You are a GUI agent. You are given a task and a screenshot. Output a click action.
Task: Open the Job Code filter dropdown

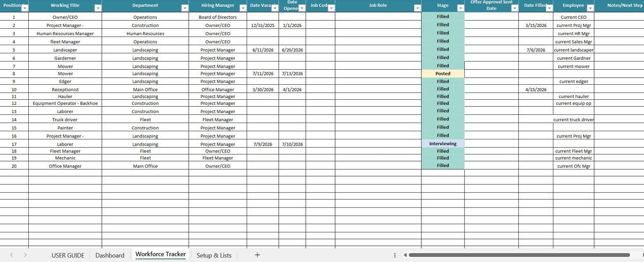point(331,8)
